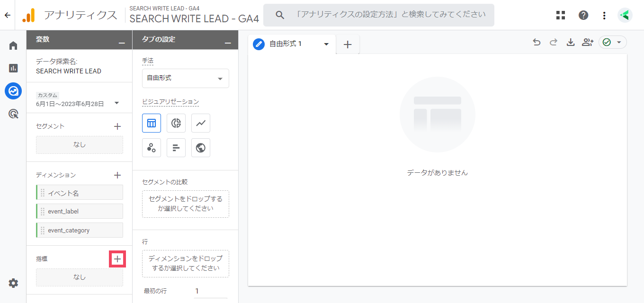Click the SEARCH WRITE LEAD exploration name
644x303 pixels.
[69, 71]
